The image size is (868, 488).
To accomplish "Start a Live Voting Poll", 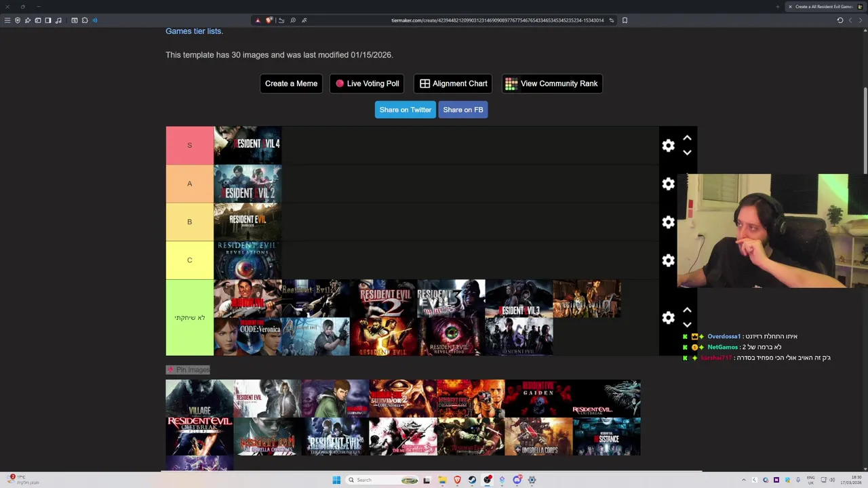I will [x=367, y=83].
